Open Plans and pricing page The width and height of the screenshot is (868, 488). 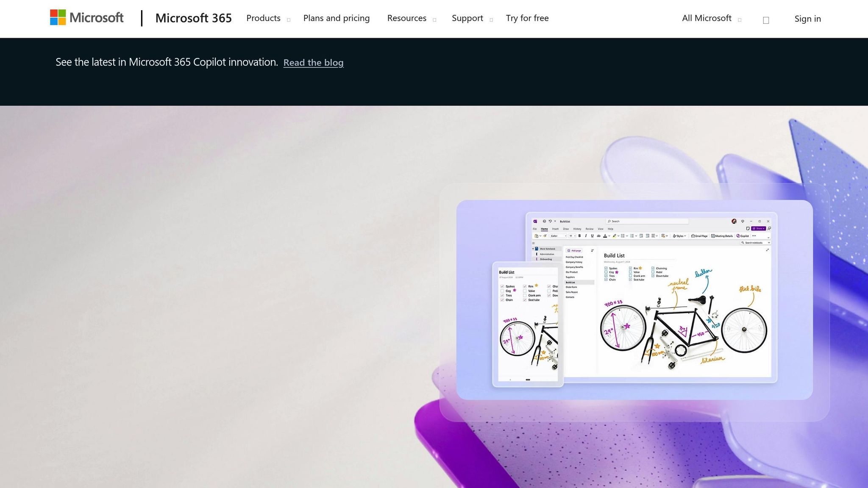pyautogui.click(x=337, y=18)
